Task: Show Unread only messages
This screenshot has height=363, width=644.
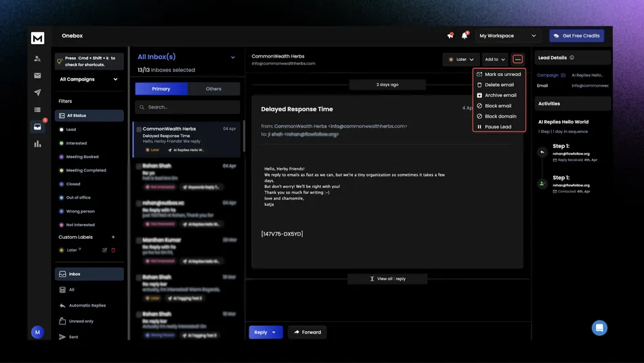Action: 77,322
